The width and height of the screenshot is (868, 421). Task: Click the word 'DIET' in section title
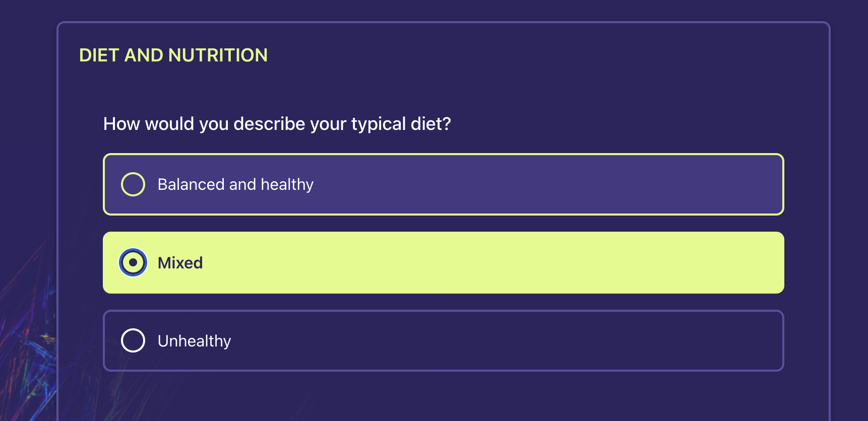pyautogui.click(x=99, y=55)
